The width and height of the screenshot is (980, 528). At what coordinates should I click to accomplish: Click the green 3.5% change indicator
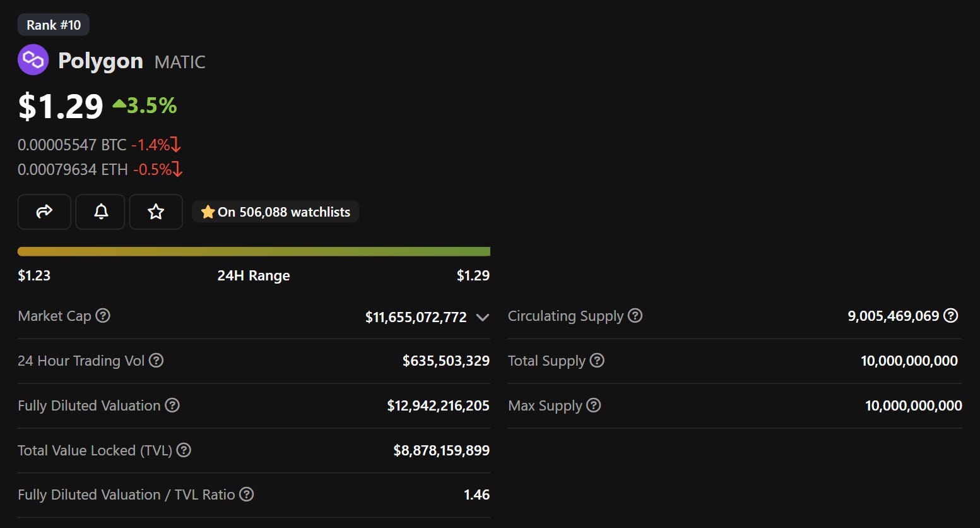click(x=145, y=105)
